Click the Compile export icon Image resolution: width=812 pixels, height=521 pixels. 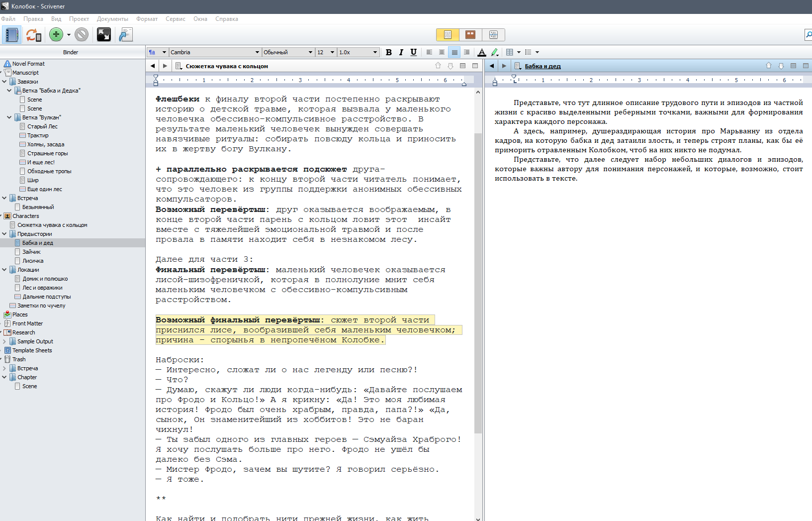click(126, 34)
